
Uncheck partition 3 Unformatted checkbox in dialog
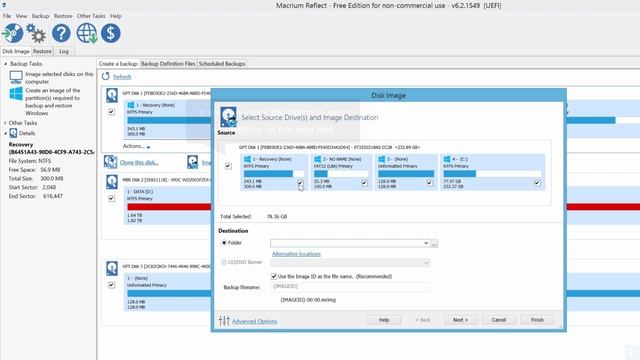[x=429, y=183]
